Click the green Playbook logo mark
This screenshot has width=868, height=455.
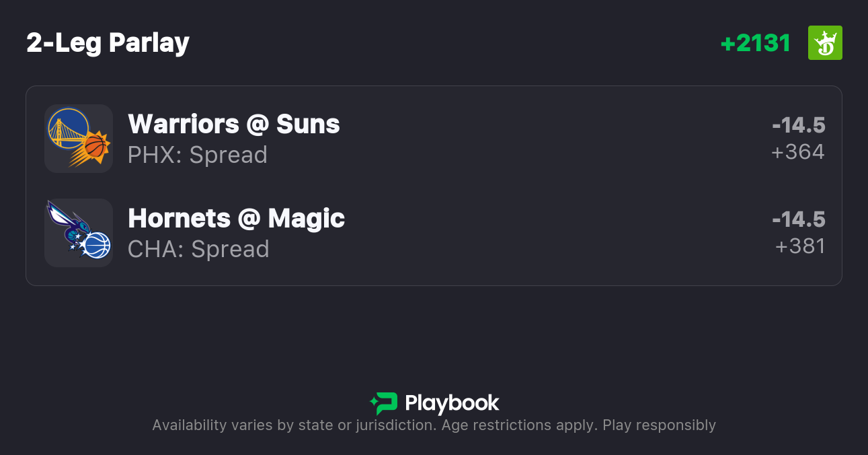[x=384, y=403]
